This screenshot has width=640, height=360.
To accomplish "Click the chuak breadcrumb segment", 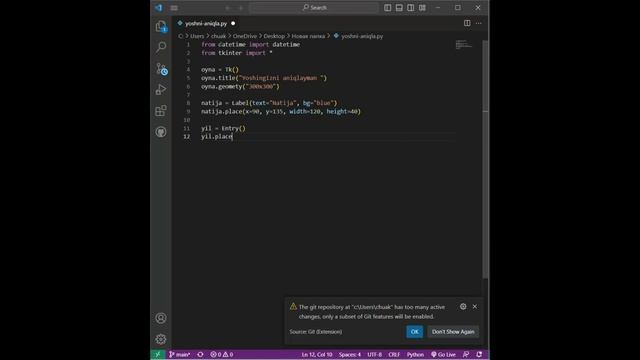I will pyautogui.click(x=218, y=36).
